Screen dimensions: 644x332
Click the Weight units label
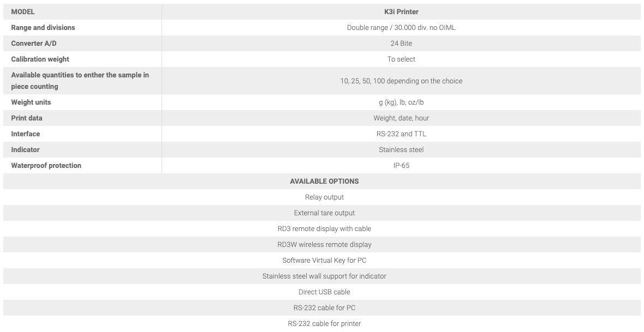31,102
